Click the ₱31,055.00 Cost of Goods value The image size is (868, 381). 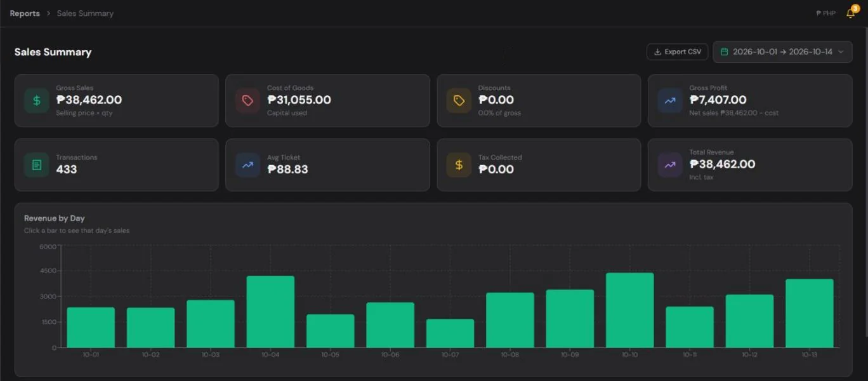coord(299,100)
